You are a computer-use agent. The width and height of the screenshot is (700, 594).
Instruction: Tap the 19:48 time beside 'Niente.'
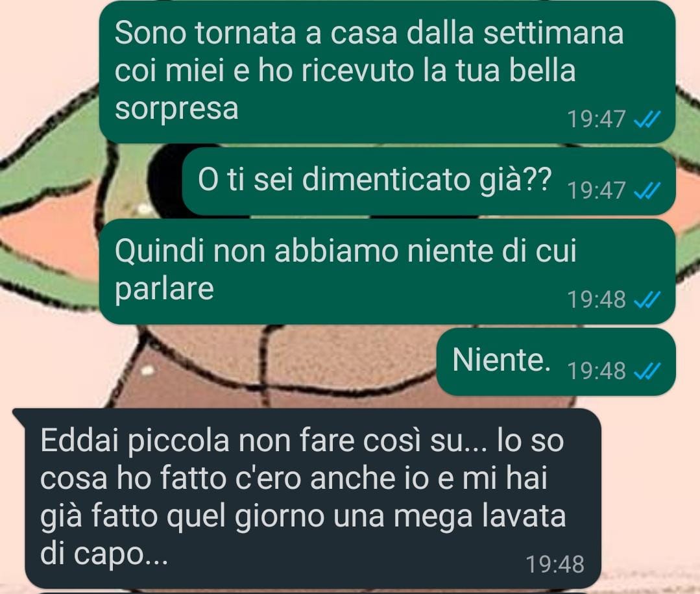(x=596, y=371)
